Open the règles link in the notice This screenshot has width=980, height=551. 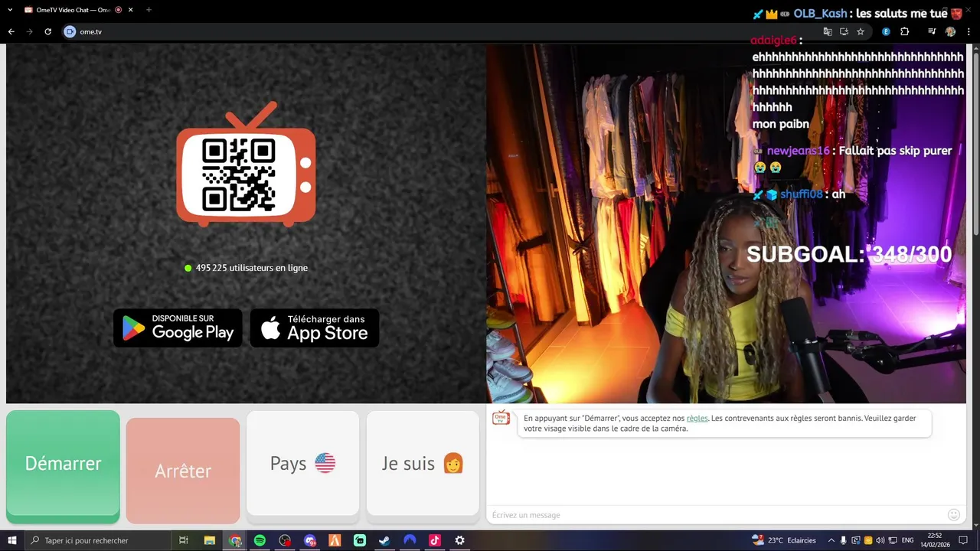(697, 419)
